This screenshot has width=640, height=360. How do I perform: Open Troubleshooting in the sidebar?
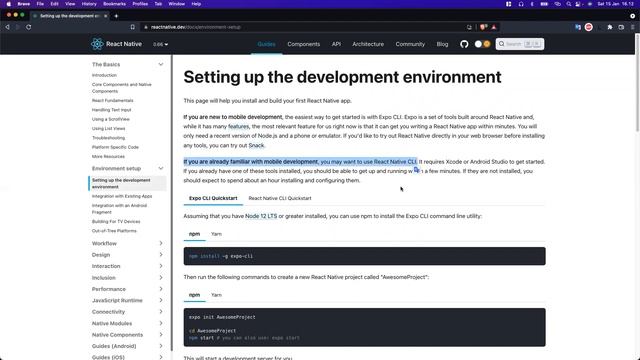pos(108,138)
